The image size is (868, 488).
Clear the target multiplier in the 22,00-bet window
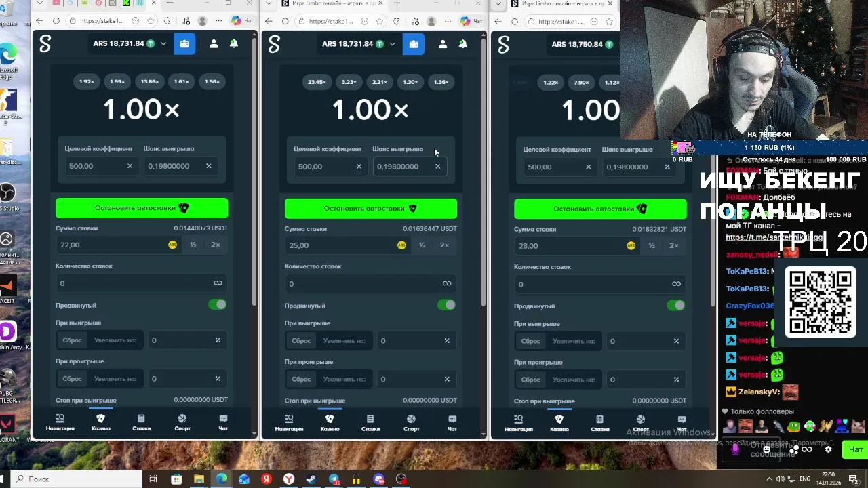tap(130, 166)
